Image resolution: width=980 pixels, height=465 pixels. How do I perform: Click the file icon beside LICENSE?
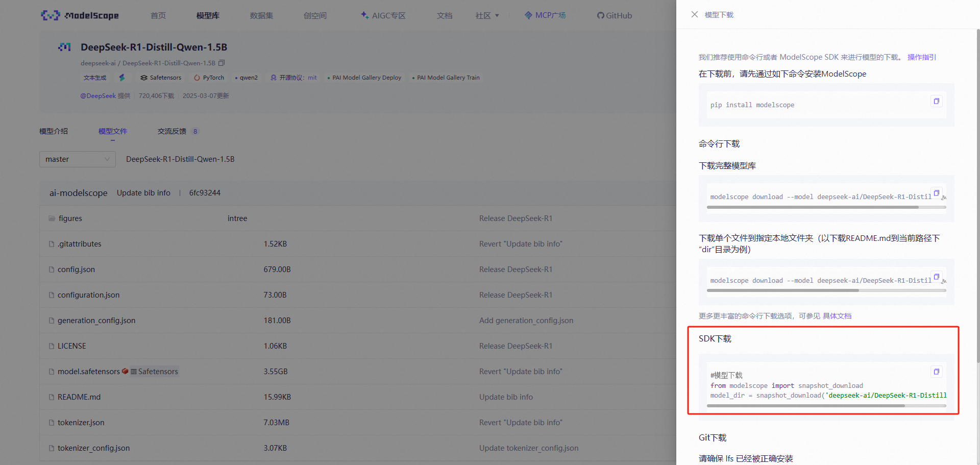pos(52,346)
